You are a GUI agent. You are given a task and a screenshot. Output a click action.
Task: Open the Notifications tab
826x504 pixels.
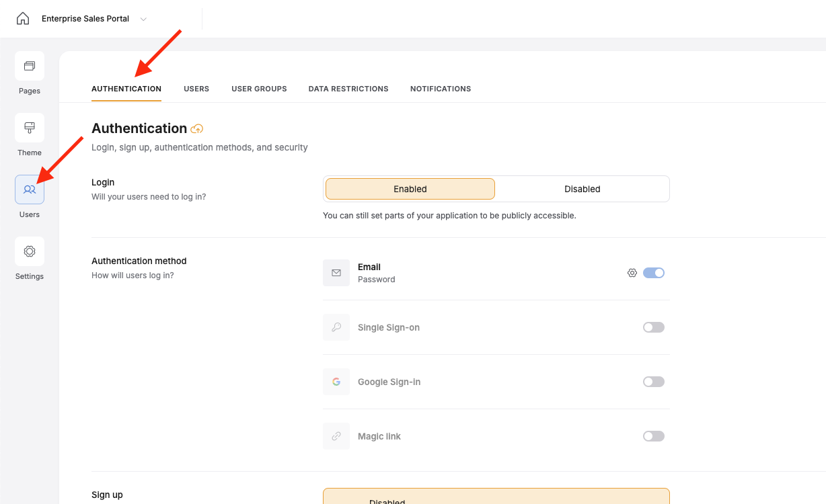[x=441, y=88]
